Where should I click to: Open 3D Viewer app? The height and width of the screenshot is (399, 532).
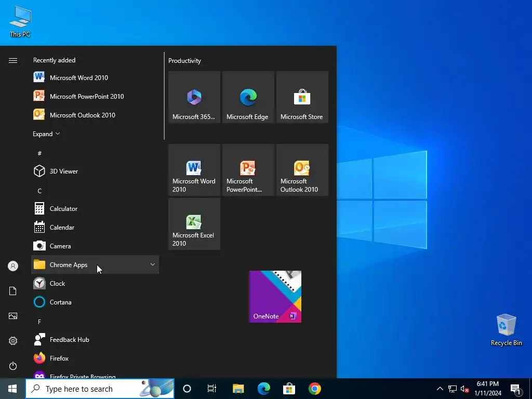click(x=95, y=171)
